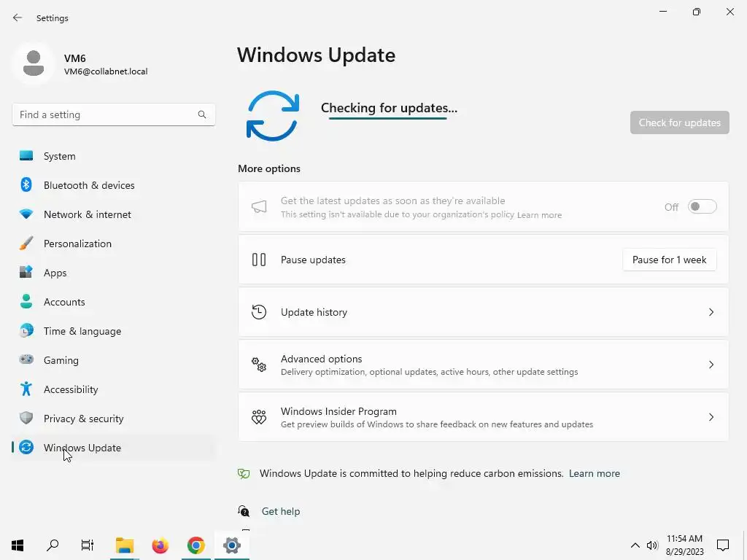Screen dimensions: 747x560
Task: Click the Network wifi icon in sidebar
Action: point(26,214)
